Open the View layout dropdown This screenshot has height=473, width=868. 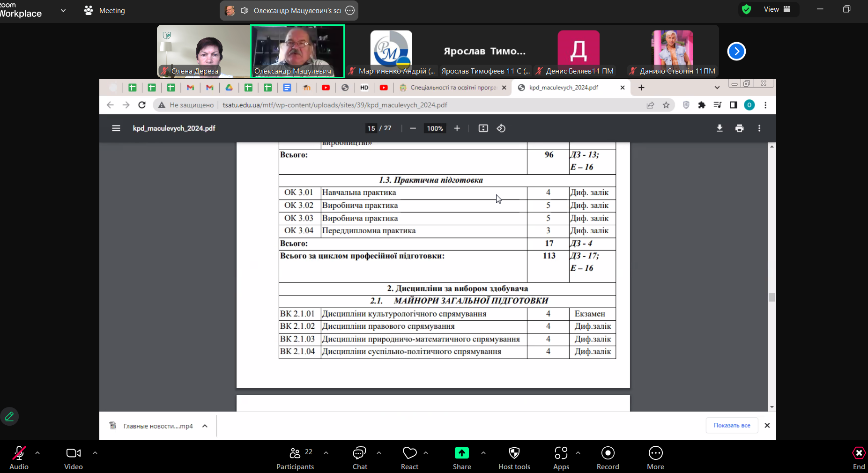click(777, 9)
